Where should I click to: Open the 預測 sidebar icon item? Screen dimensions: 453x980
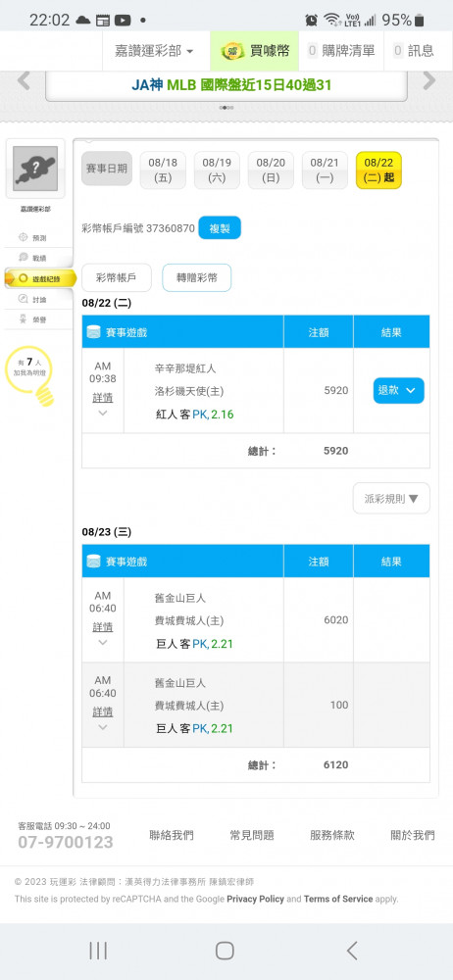coord(35,237)
